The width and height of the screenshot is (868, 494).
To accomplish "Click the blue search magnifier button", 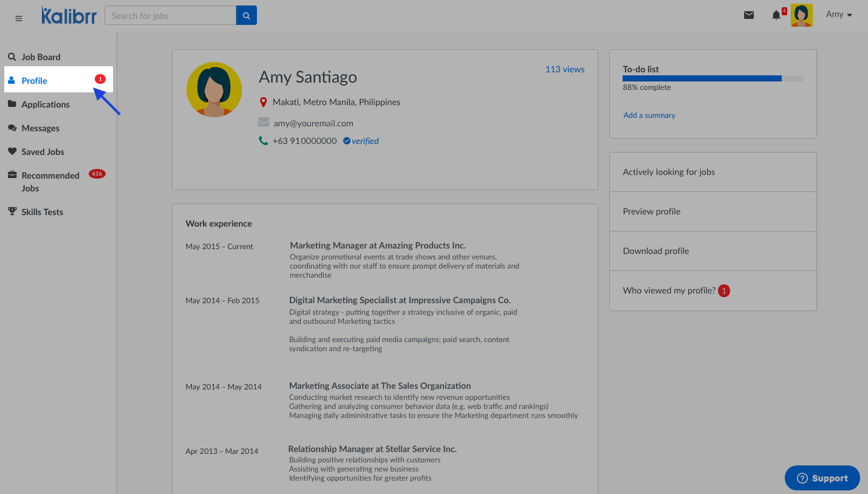I will (247, 16).
